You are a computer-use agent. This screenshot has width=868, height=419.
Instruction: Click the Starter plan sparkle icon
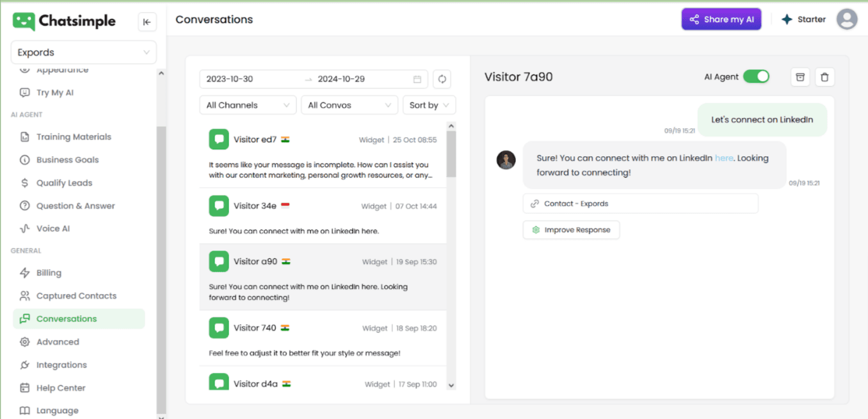point(787,19)
